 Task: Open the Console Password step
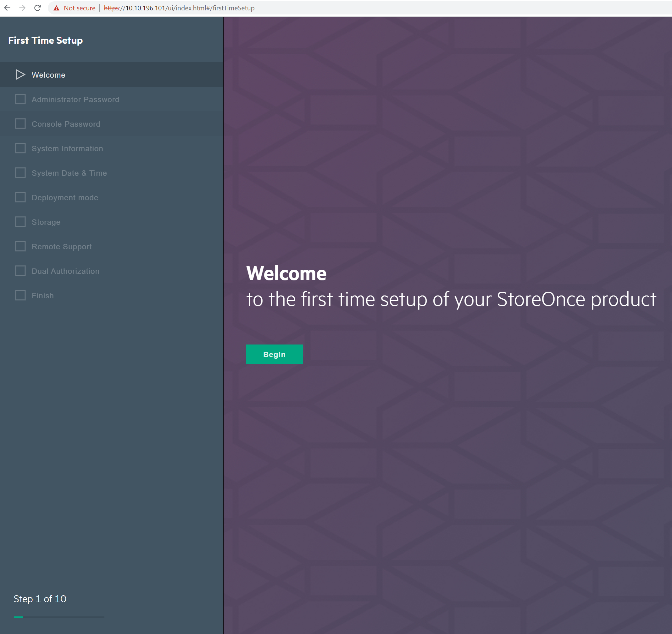(112, 124)
